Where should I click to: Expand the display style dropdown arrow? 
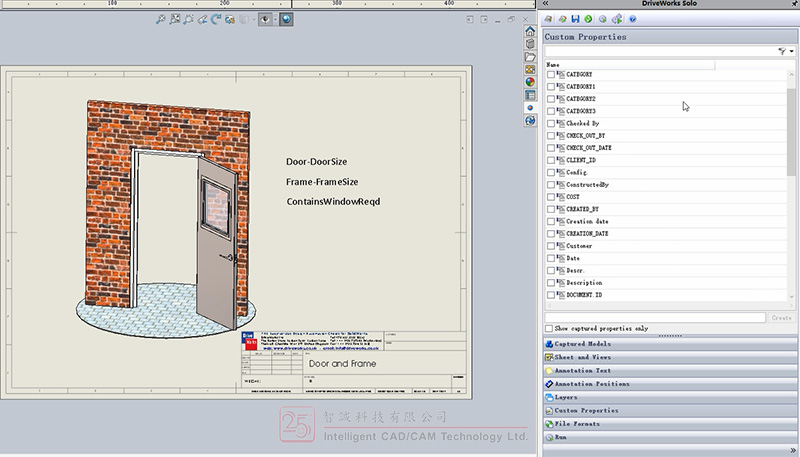pyautogui.click(x=275, y=19)
